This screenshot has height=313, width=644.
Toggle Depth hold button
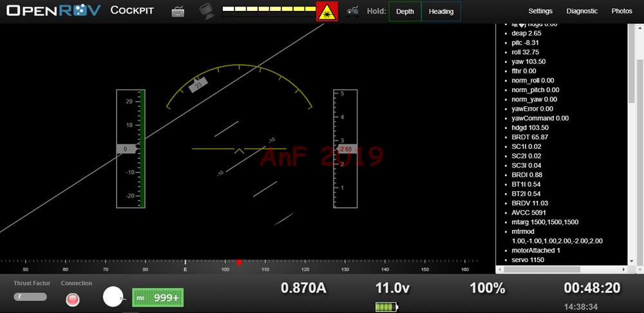405,12
